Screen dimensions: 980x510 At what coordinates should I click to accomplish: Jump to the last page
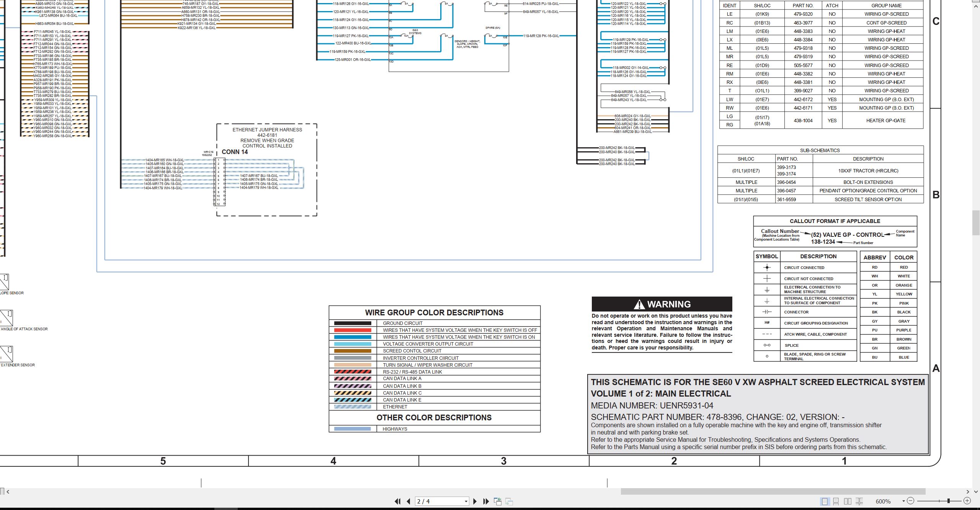486,501
